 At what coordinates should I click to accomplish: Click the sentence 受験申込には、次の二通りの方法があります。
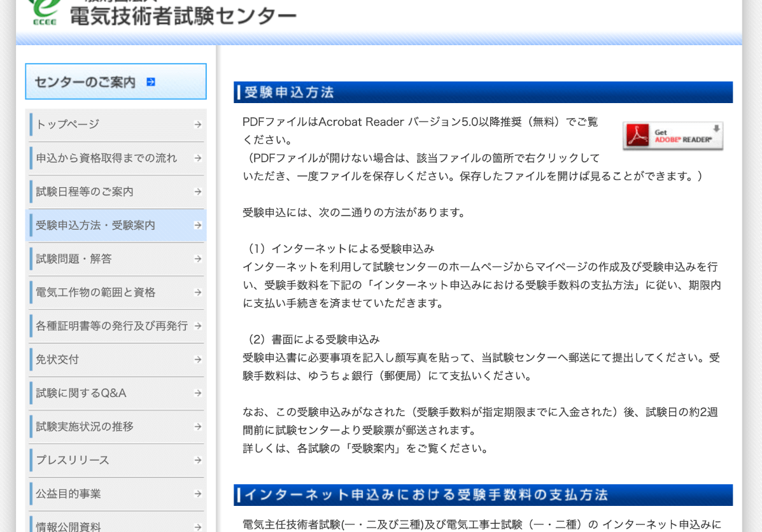click(354, 213)
